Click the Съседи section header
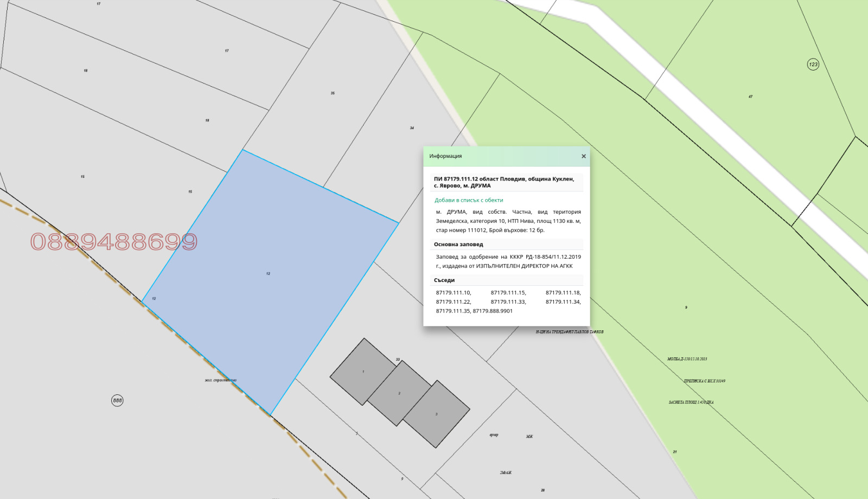This screenshot has height=499, width=868. [x=444, y=280]
